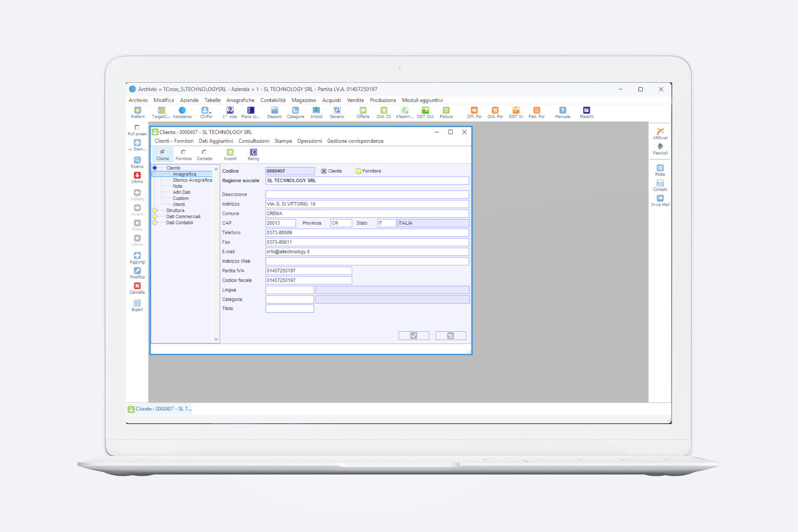Open the Fatture toolbar icon
This screenshot has height=532, width=798.
pos(446,111)
